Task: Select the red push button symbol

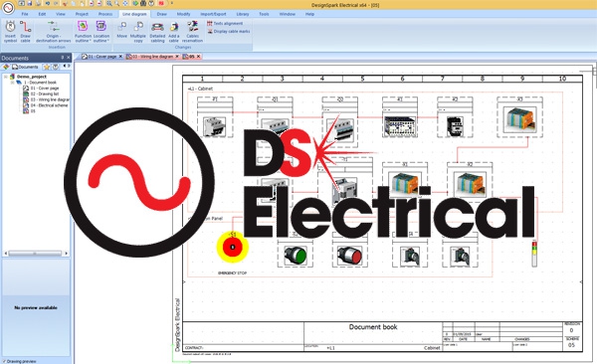Action: [350, 256]
